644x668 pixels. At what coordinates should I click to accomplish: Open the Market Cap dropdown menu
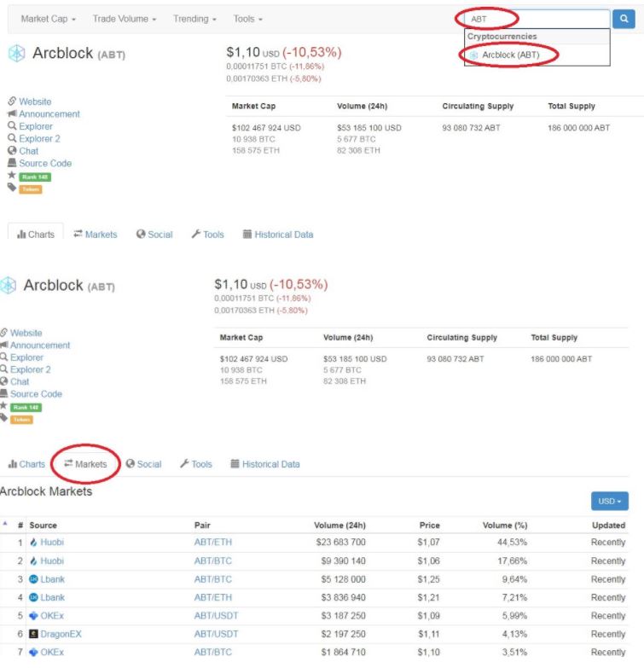tap(48, 19)
